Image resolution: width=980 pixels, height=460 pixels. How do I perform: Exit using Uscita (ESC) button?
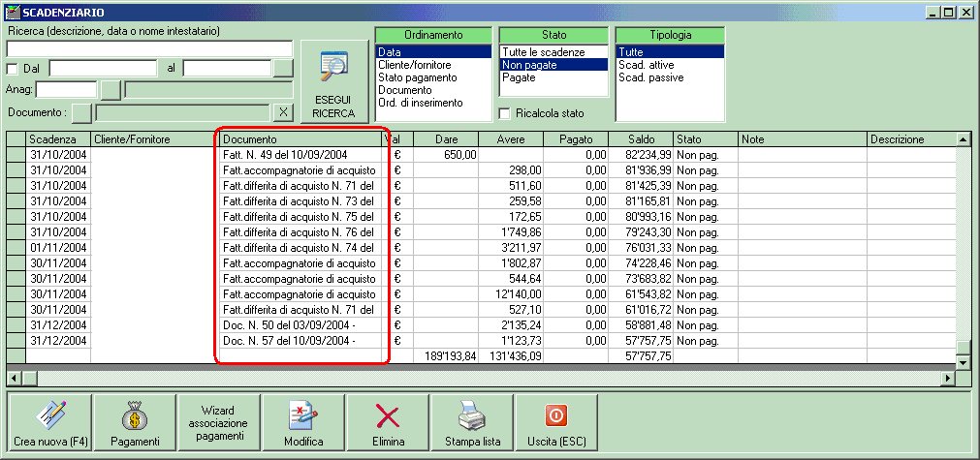tap(556, 423)
